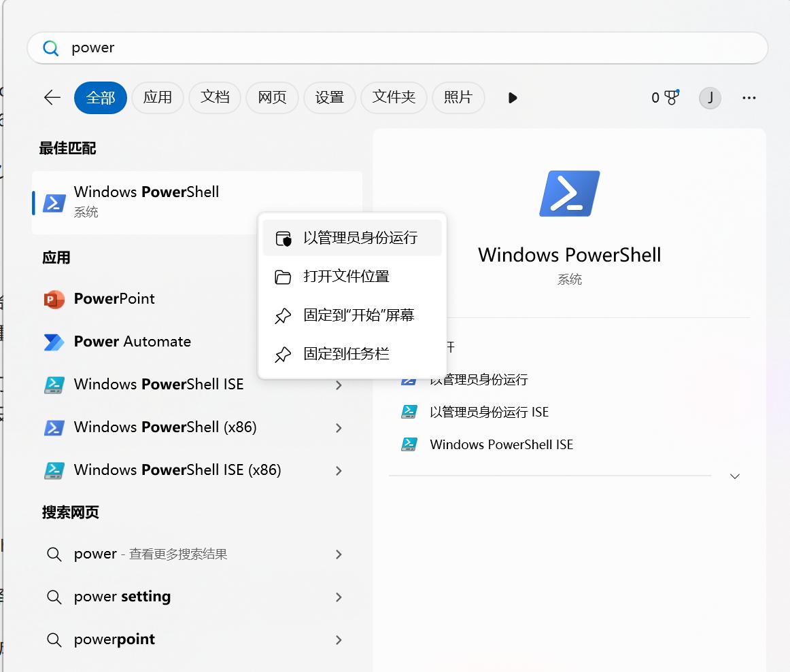The image size is (790, 672).
Task: Click the search input containing power
Action: tap(398, 48)
